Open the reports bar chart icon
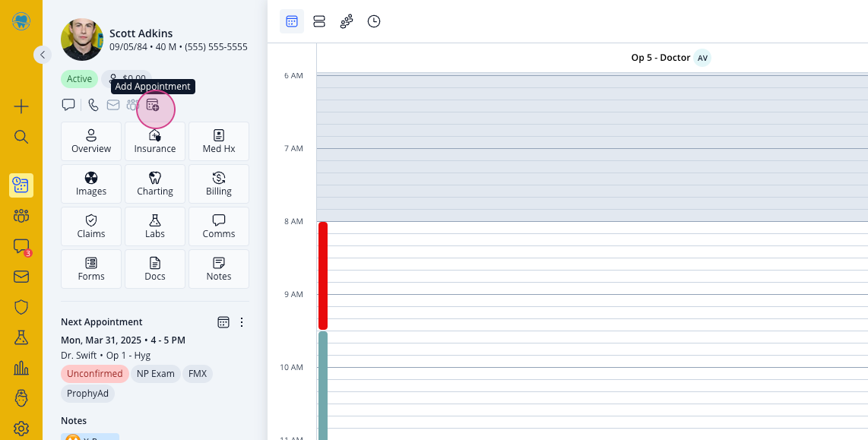The width and height of the screenshot is (868, 440). [21, 368]
